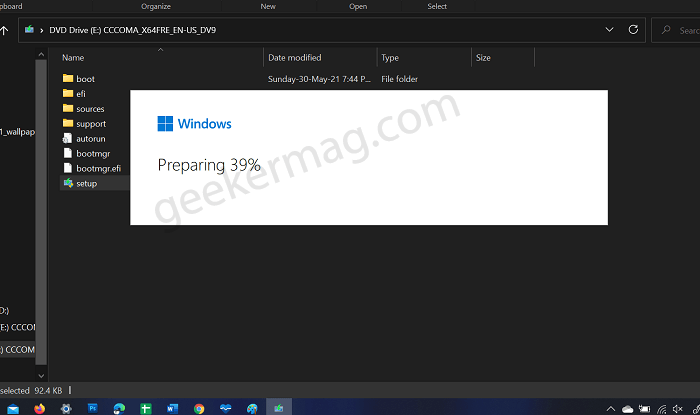Launch Firefox from the taskbar
The image size is (700, 415).
pyautogui.click(x=39, y=408)
